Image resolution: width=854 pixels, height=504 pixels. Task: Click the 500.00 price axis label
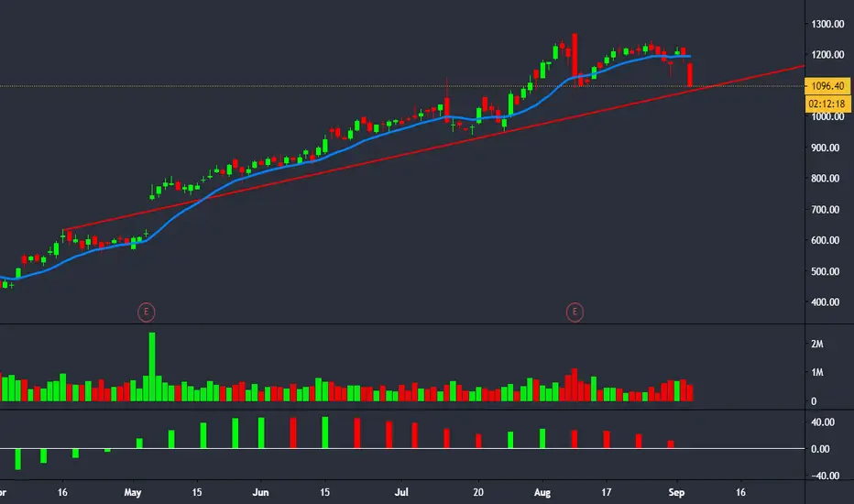(827, 271)
